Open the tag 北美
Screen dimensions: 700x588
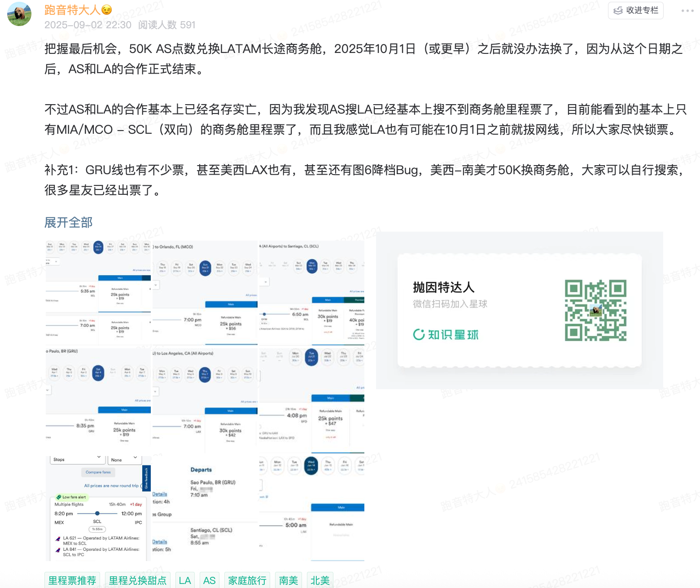(320, 580)
